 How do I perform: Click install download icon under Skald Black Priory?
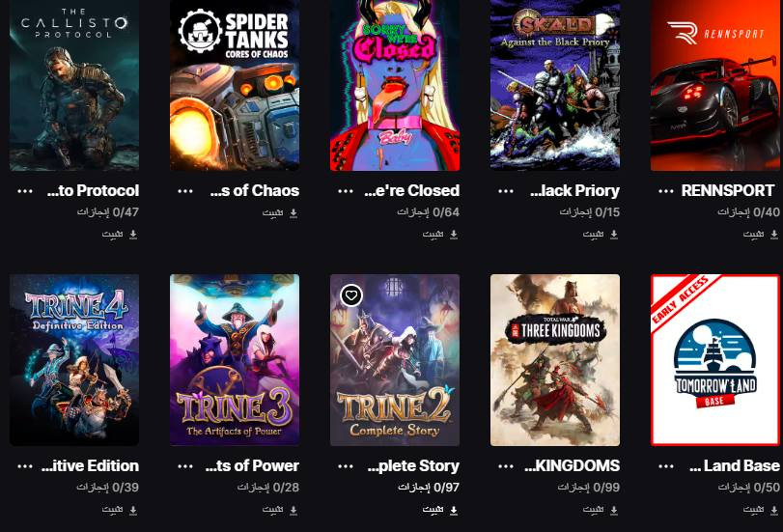[x=614, y=235]
